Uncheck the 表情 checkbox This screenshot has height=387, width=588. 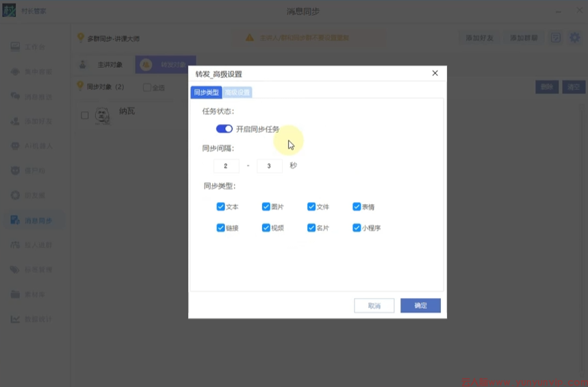pyautogui.click(x=357, y=206)
